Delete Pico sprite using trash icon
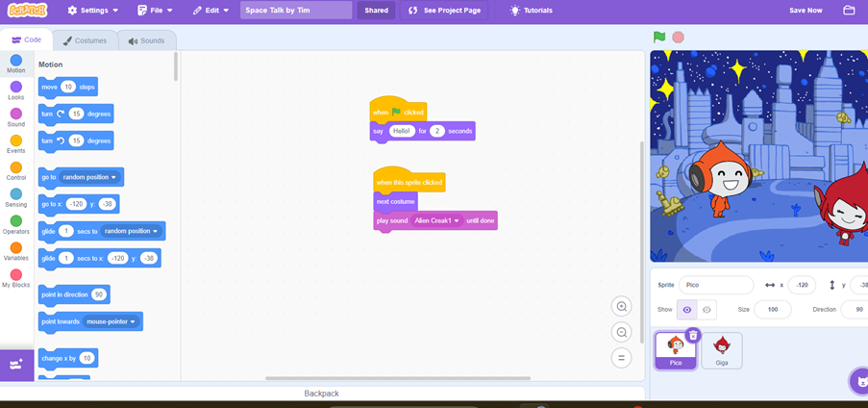This screenshot has height=408, width=868. tap(692, 335)
